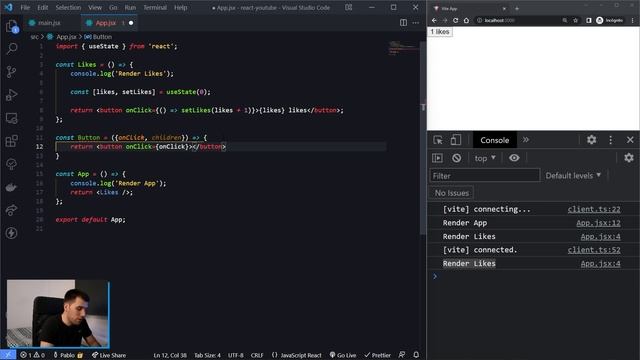The height and width of the screenshot is (360, 640).
Task: Click the browser's Back arrow
Action: coord(434,20)
